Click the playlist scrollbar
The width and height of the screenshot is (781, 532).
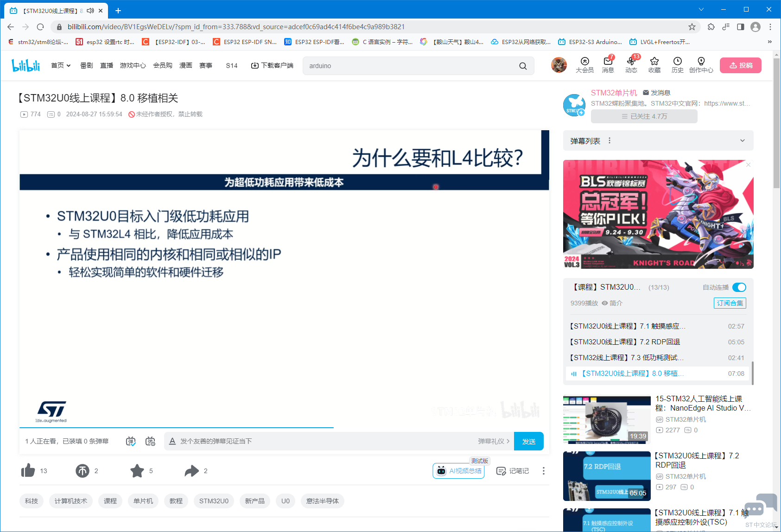(x=752, y=373)
